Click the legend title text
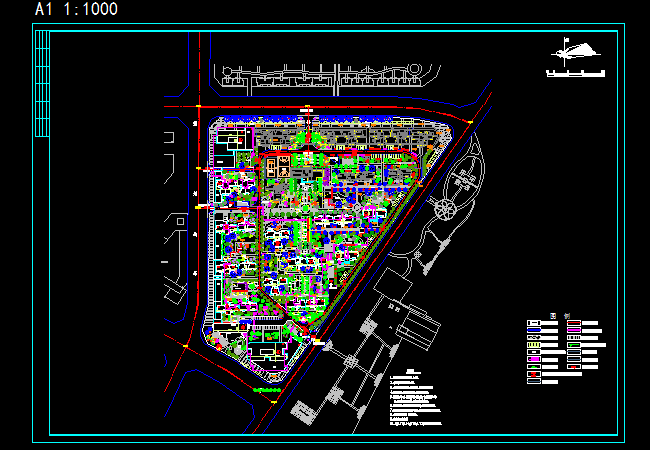Image resolution: width=650 pixels, height=450 pixels. [559, 315]
